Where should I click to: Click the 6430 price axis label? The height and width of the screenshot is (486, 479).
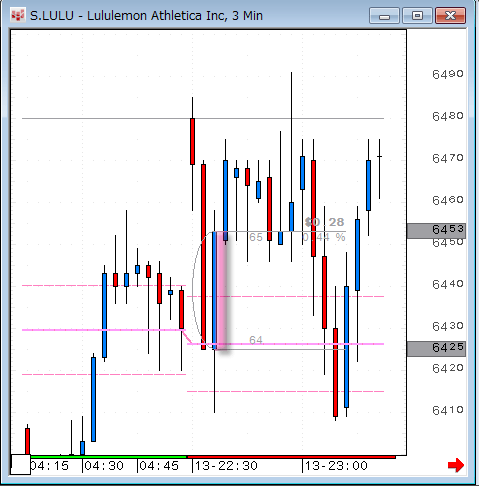448,326
